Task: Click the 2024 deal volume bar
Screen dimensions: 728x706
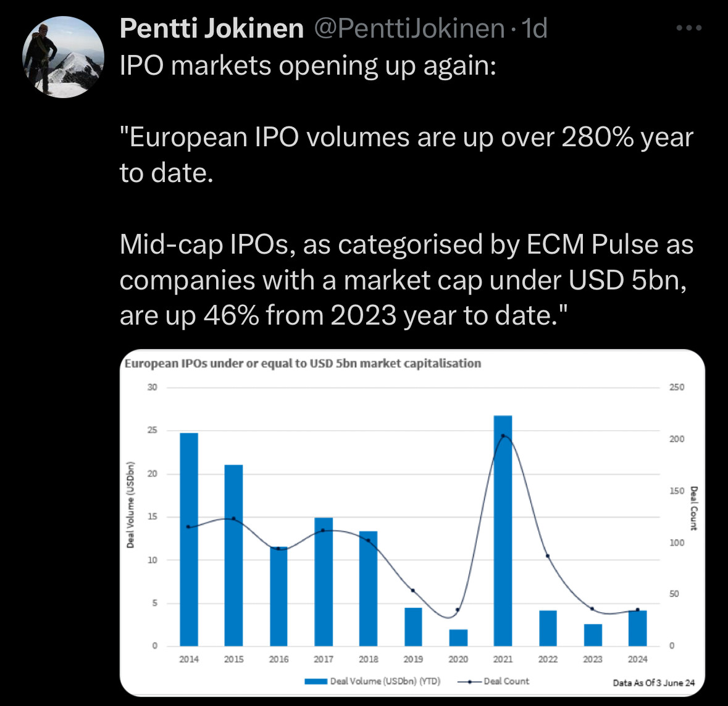Action: point(637,628)
